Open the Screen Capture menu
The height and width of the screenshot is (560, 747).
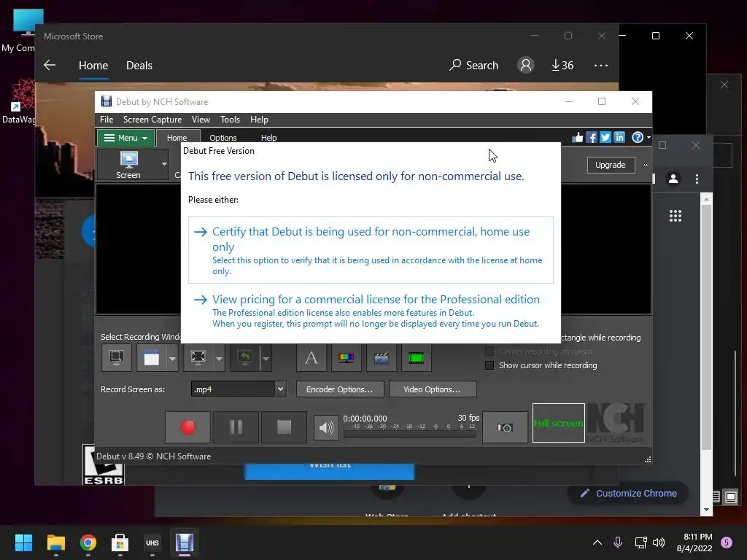click(152, 120)
